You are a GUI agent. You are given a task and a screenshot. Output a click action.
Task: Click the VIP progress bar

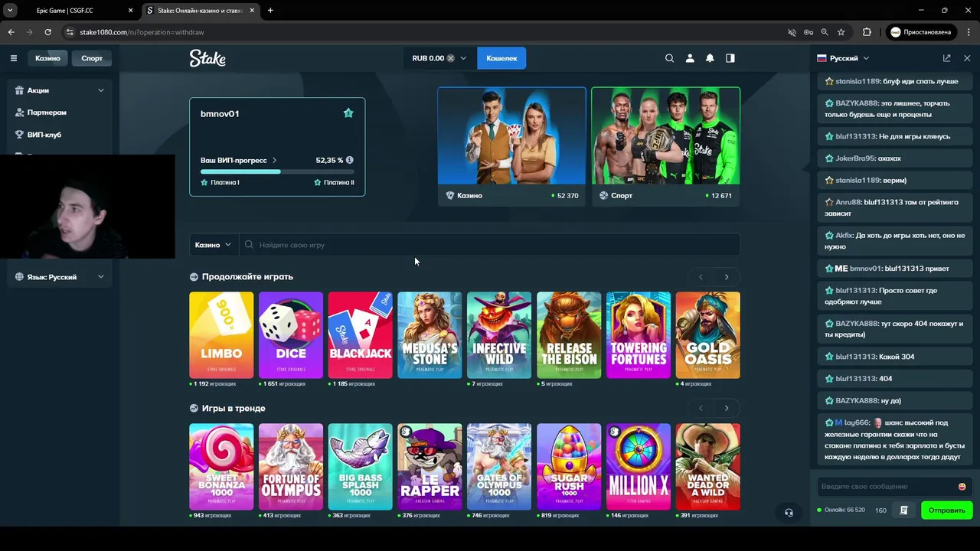[x=277, y=171]
